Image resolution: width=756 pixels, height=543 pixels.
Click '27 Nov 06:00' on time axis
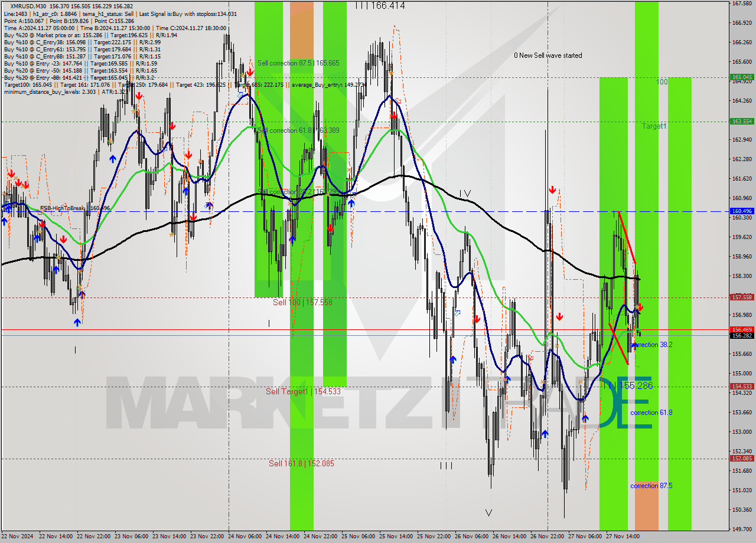[x=585, y=537]
